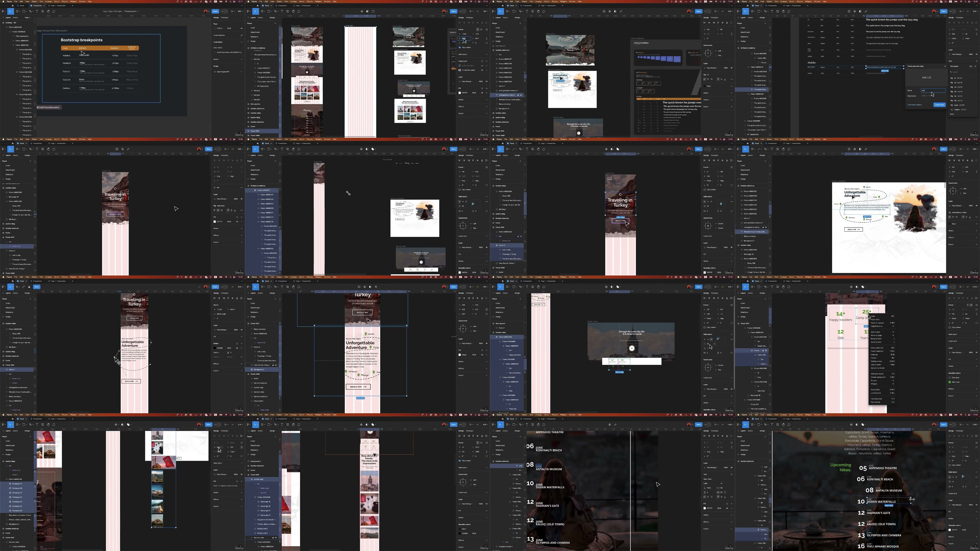Click the Dark-gray selection color swatch
This screenshot has width=980, height=551.
(950, 378)
